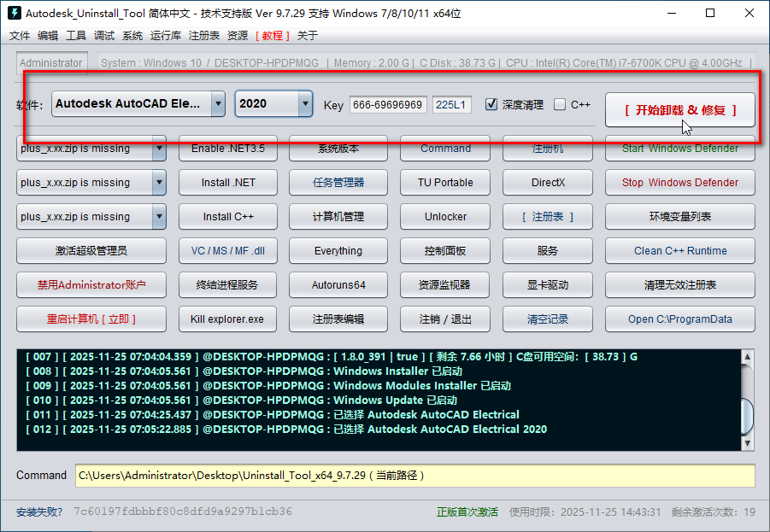Expand the Autodesk AutoCAD software dropdown

tap(218, 103)
